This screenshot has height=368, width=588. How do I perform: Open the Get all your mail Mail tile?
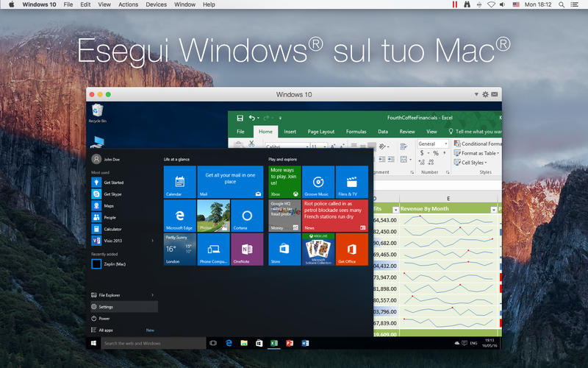(230, 182)
